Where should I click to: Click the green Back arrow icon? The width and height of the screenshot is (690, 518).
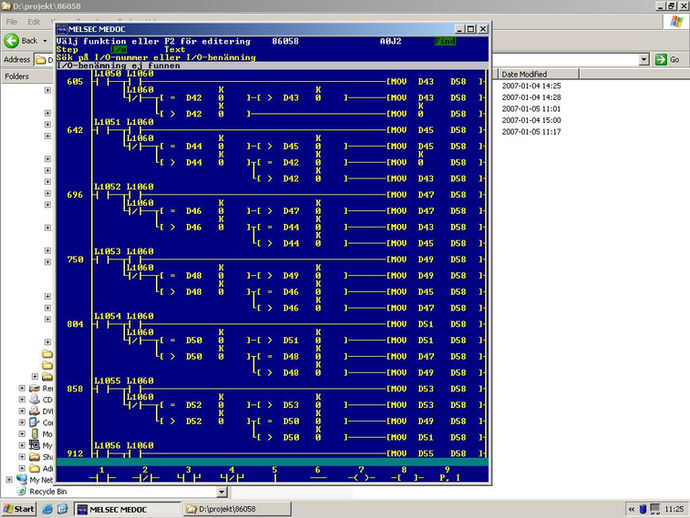click(x=11, y=40)
